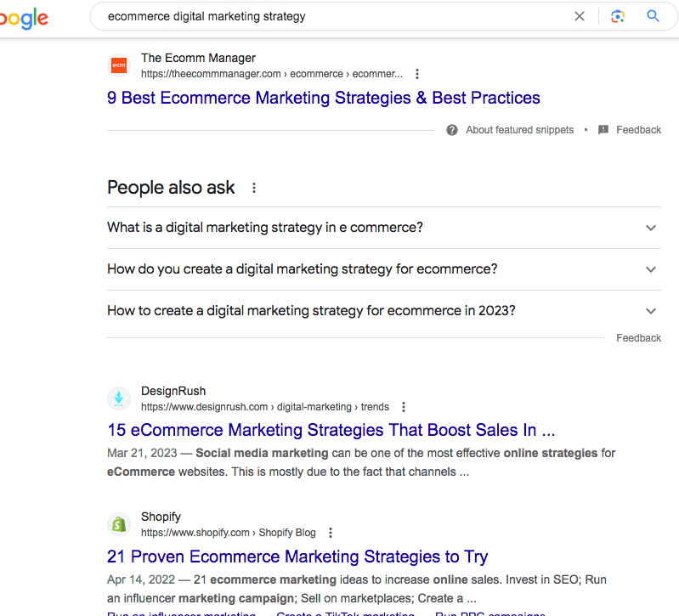Click 'About featured snippets' link
Screen dimensions: 679x616
(x=519, y=130)
